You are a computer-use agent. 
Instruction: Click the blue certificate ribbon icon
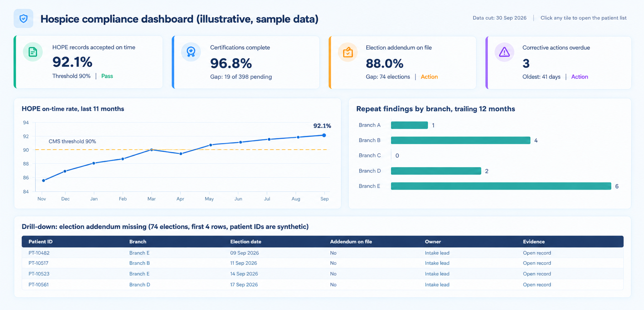(191, 52)
